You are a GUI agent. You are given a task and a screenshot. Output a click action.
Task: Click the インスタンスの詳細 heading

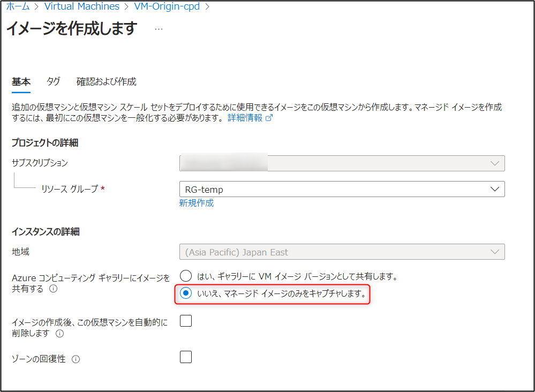click(x=46, y=232)
